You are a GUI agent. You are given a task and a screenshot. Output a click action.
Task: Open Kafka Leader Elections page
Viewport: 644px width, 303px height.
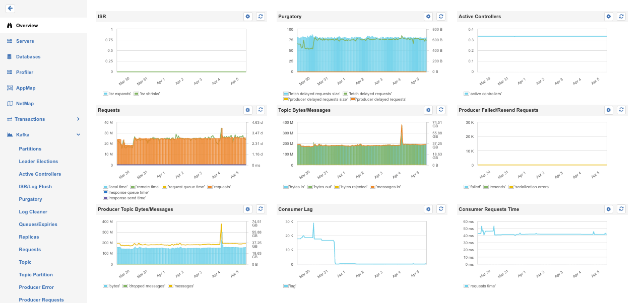[x=38, y=162]
